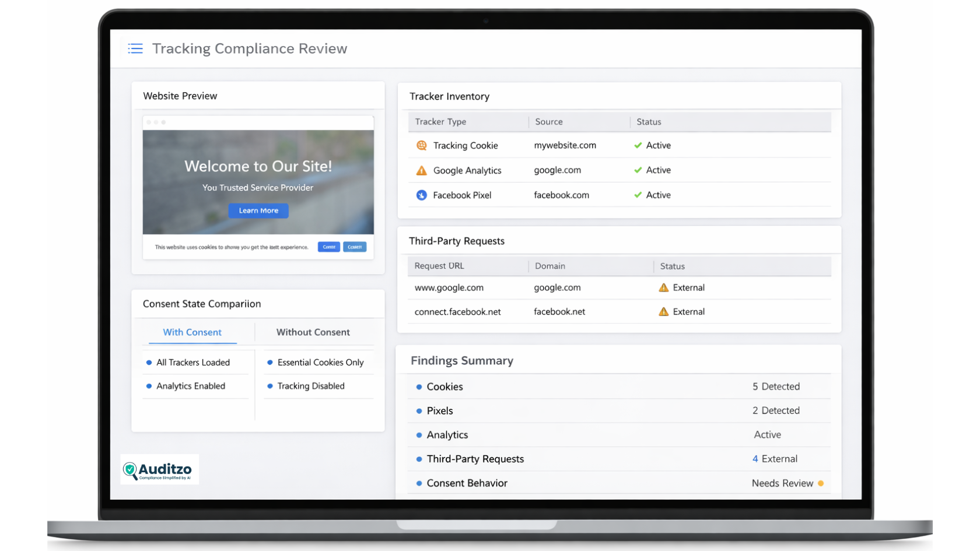The width and height of the screenshot is (980, 551).
Task: Click the warning icon next to Google Analytics
Action: (421, 170)
